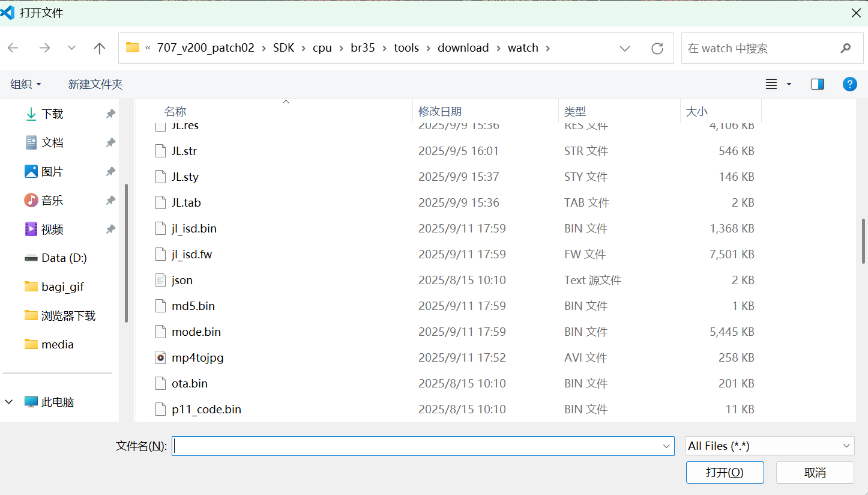This screenshot has width=868, height=495.
Task: Click the 取消 button
Action: click(815, 472)
